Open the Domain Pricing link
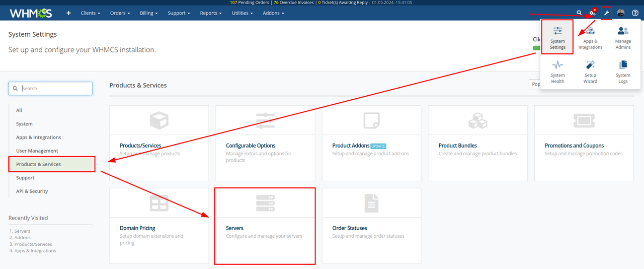The image size is (644, 269). click(x=137, y=228)
